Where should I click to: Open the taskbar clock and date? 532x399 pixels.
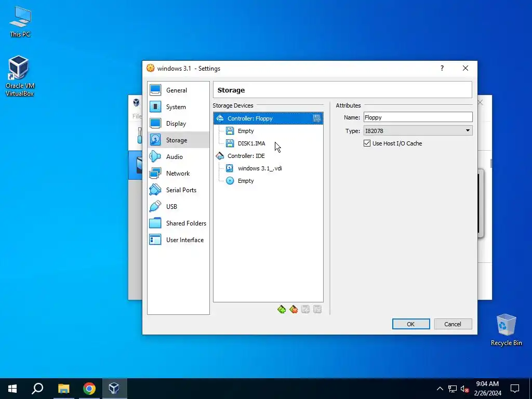pyautogui.click(x=487, y=389)
